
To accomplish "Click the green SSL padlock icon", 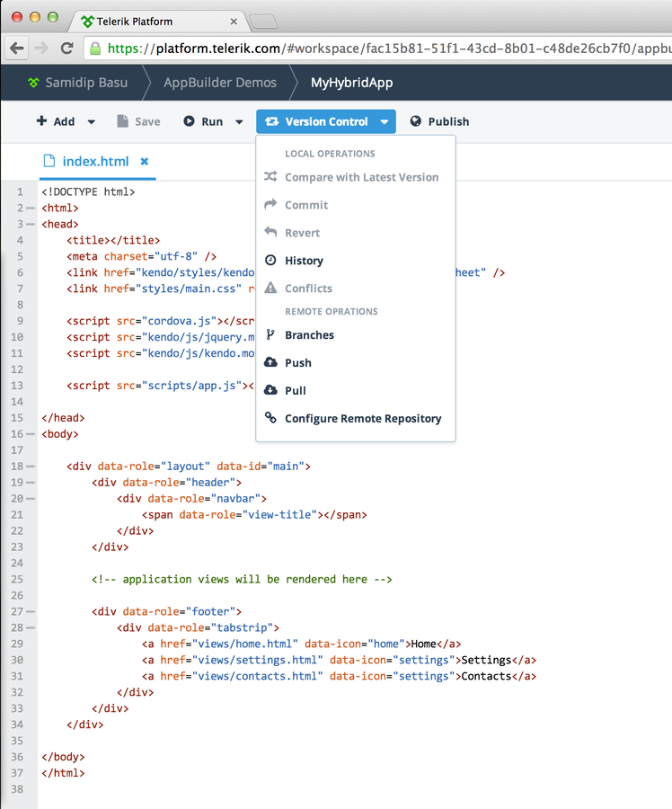I will pyautogui.click(x=95, y=49).
